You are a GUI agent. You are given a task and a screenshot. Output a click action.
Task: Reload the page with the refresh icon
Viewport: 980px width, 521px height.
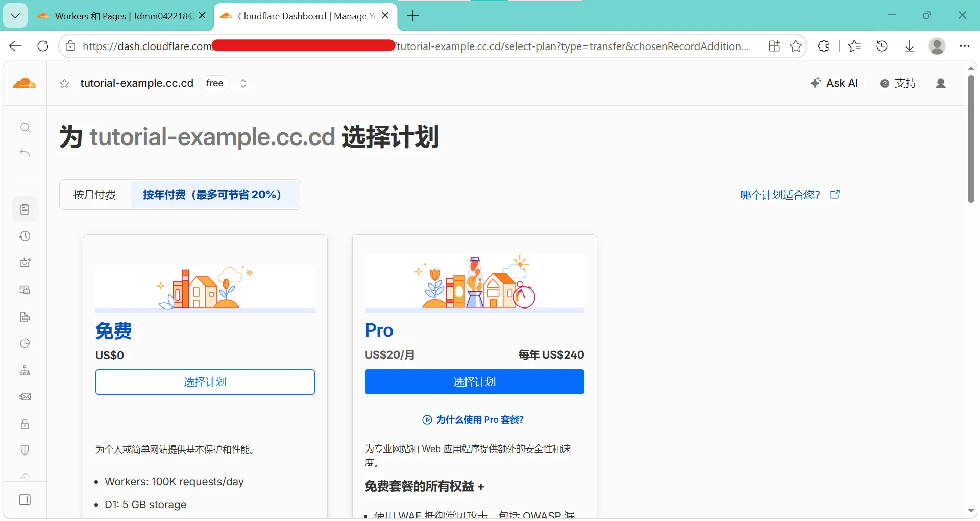(43, 46)
